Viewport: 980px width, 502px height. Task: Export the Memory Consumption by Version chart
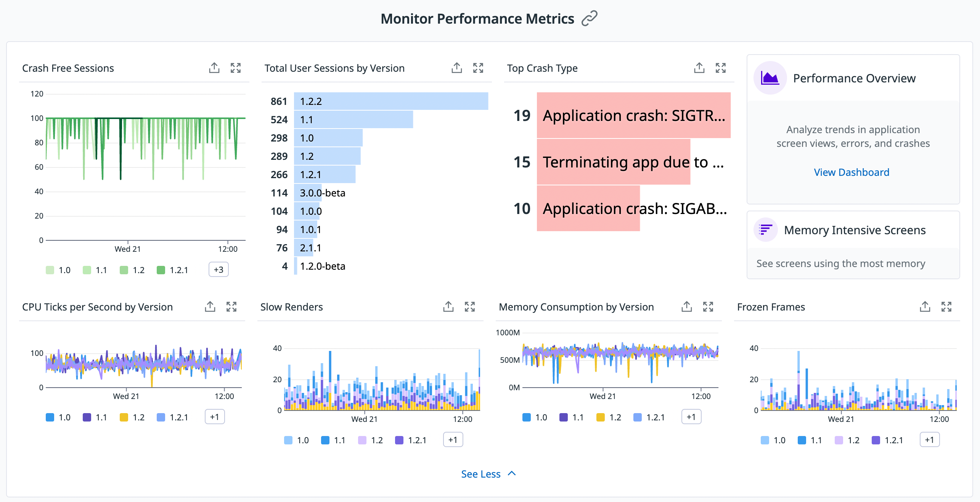[x=686, y=306]
